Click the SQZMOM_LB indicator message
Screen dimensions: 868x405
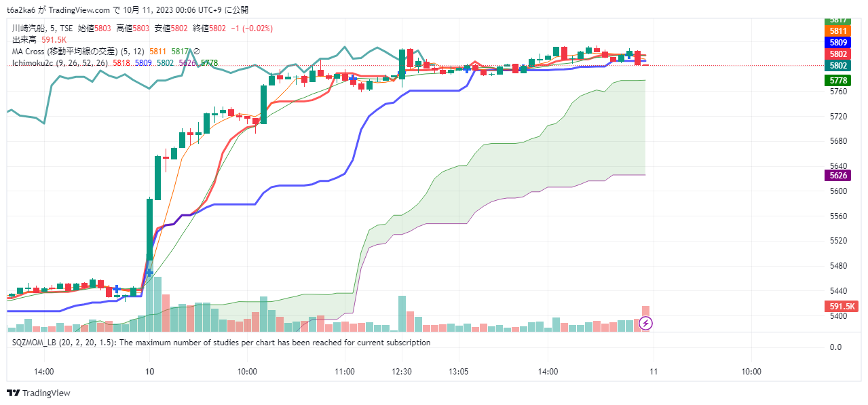[221, 343]
